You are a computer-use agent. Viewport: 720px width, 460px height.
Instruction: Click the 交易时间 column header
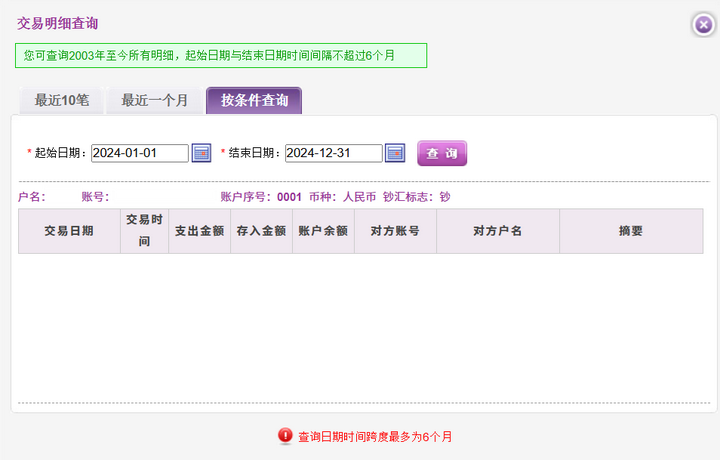pos(144,231)
